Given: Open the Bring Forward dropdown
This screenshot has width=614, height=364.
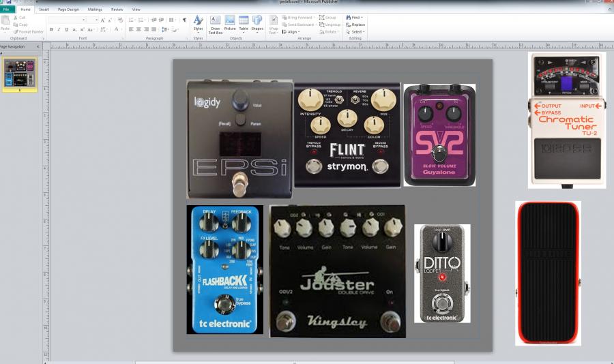Looking at the screenshot, I should 299,18.
